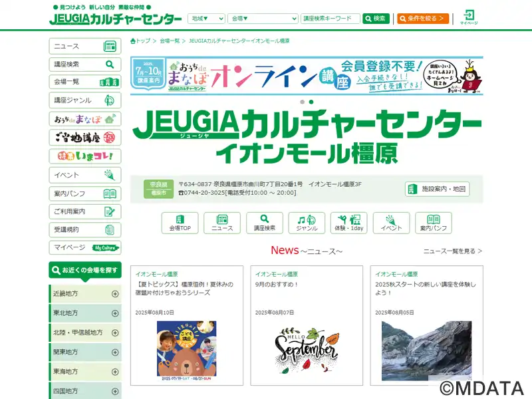Open the マイページ login icon in the header
Screen dimensions: 532x399
(469, 17)
